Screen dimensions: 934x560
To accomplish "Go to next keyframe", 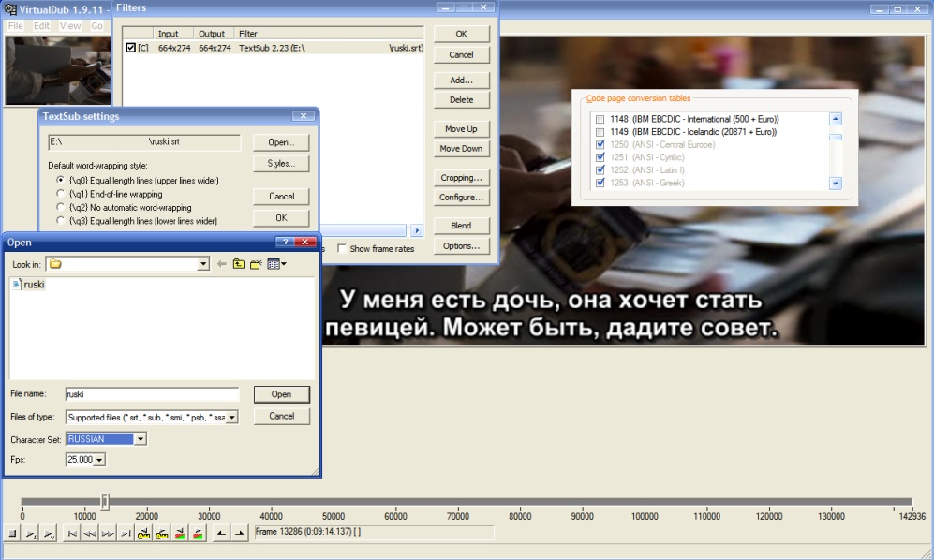I will tap(161, 533).
